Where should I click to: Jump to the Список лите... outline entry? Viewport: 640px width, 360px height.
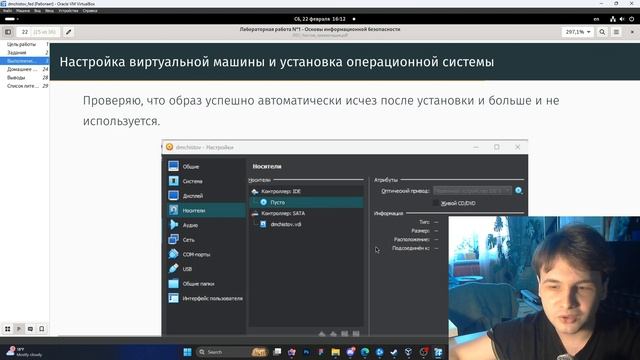[x=24, y=86]
